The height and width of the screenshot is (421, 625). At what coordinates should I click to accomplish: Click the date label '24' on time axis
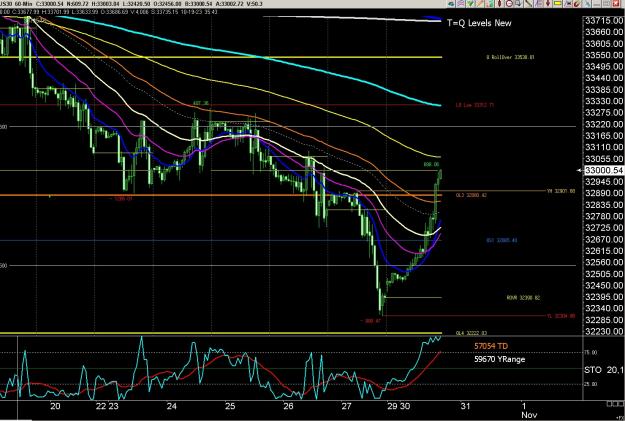(x=171, y=406)
